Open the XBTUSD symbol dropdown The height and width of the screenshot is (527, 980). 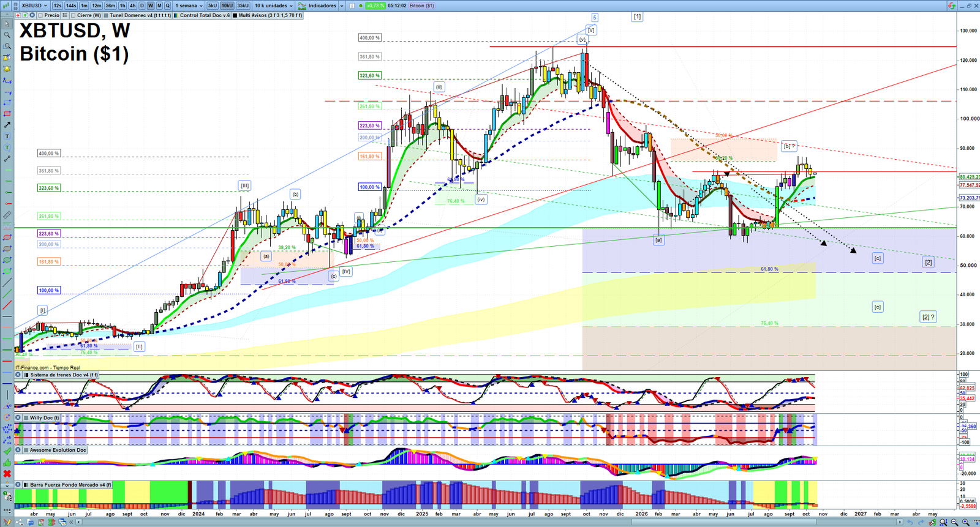click(x=34, y=6)
